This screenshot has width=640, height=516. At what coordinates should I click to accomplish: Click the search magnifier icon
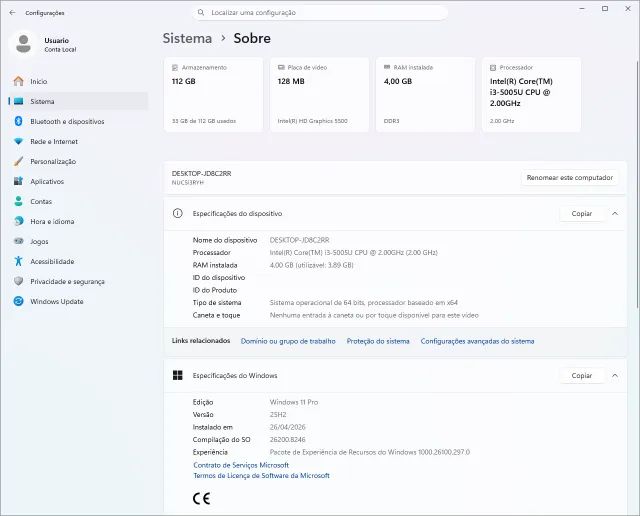pyautogui.click(x=201, y=13)
